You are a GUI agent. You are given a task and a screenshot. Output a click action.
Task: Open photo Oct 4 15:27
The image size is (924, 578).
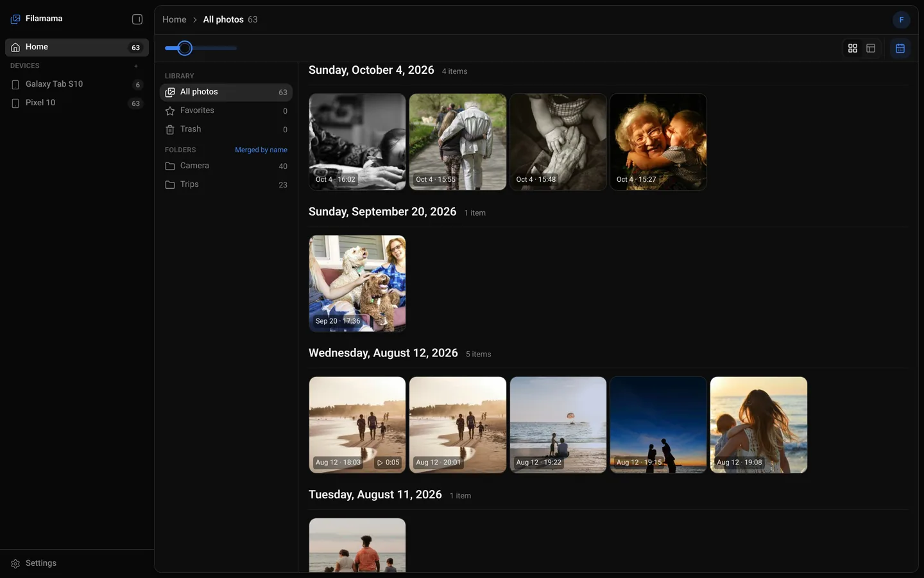click(658, 142)
